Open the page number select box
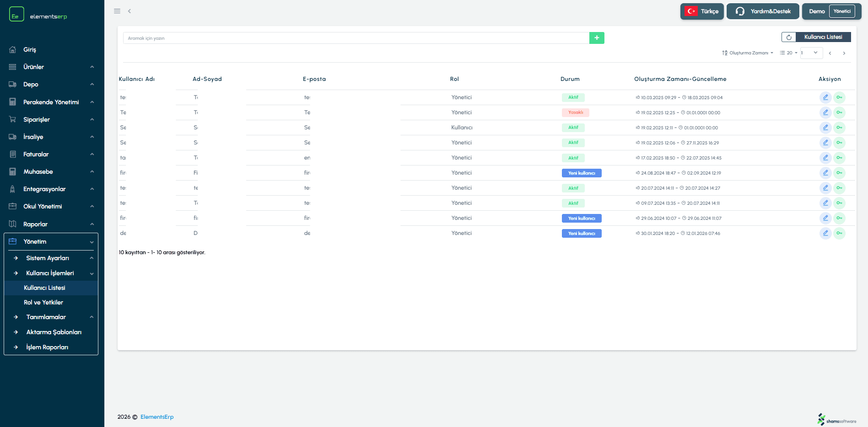This screenshot has width=868, height=427. coord(811,53)
